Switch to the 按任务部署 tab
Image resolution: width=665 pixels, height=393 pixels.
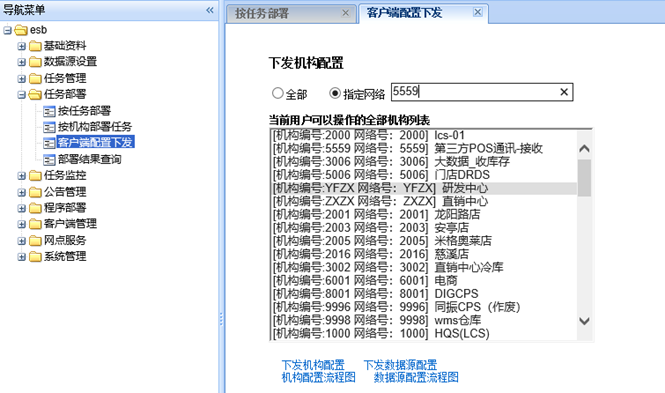coord(262,14)
